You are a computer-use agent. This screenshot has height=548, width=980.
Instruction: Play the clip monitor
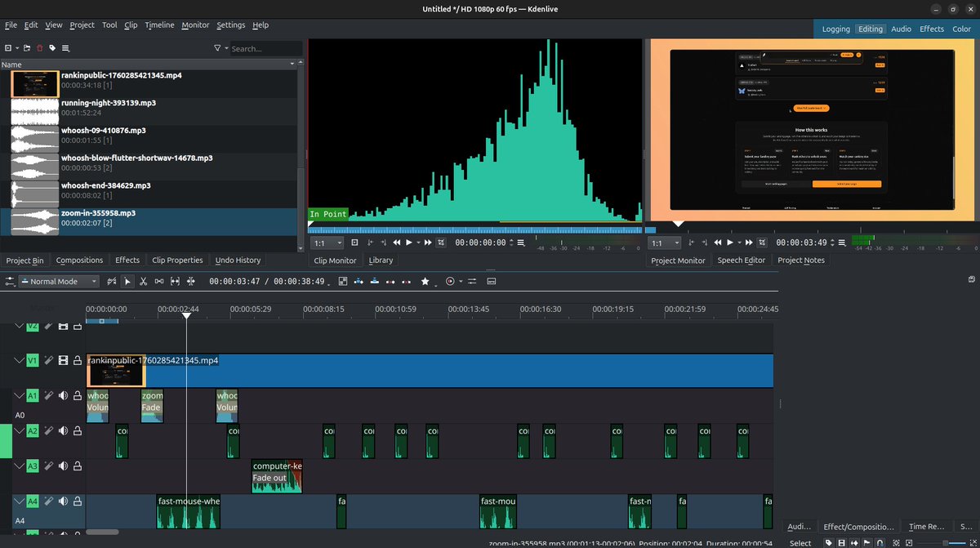[x=409, y=243]
